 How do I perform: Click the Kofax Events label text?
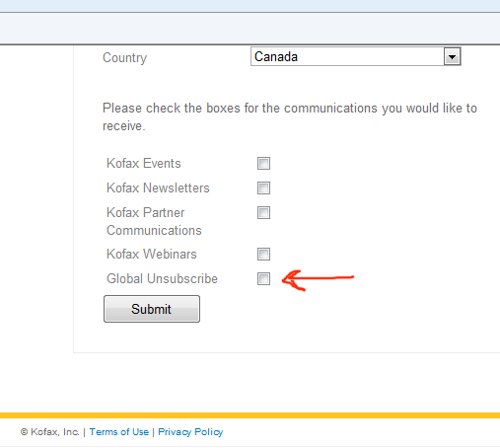click(144, 163)
